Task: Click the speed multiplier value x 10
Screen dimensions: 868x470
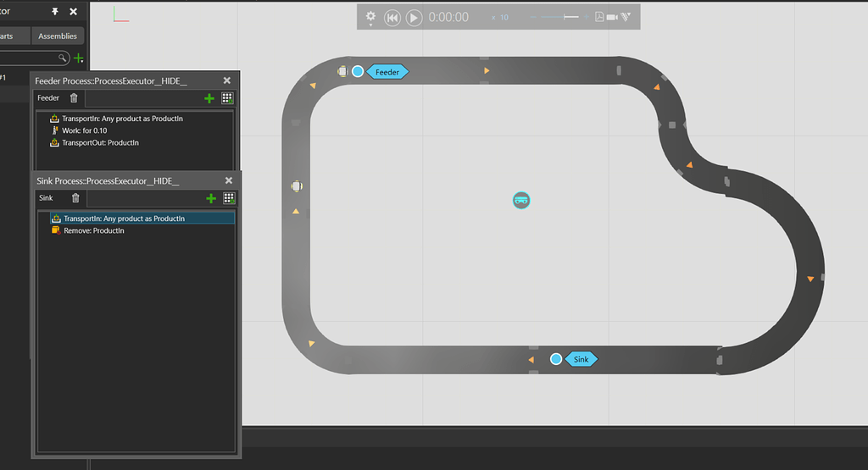Action: click(500, 18)
